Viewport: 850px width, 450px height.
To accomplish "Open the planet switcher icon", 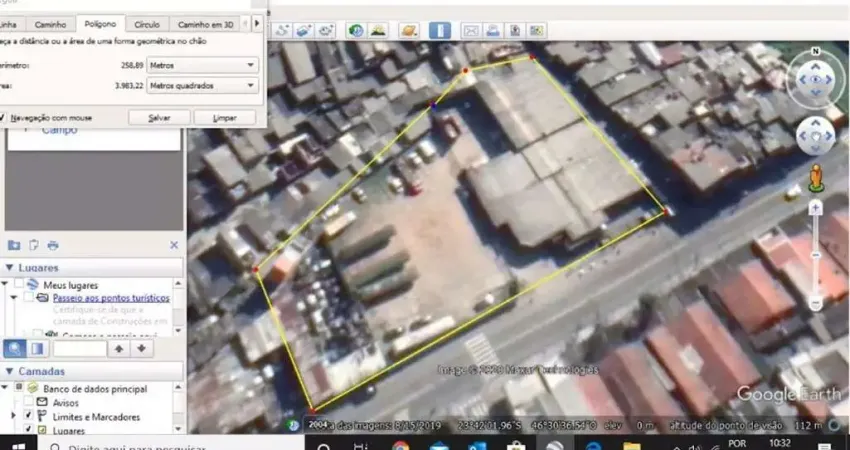I will 409,30.
